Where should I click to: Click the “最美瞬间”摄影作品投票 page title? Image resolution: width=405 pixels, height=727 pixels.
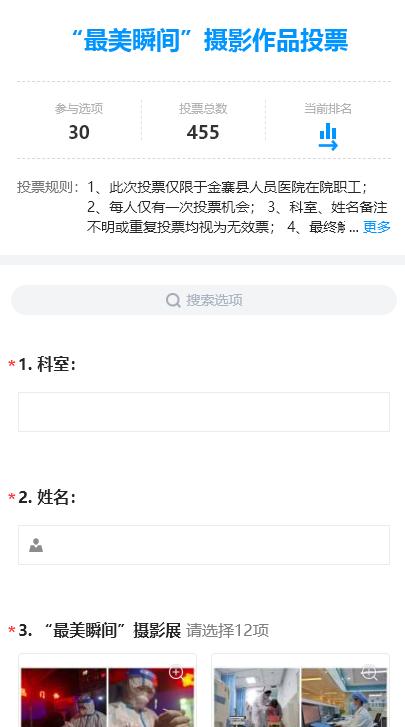pos(210,41)
